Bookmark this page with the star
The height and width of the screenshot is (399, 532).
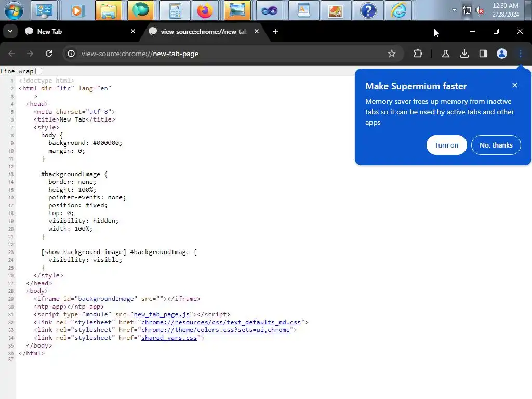pos(392,54)
